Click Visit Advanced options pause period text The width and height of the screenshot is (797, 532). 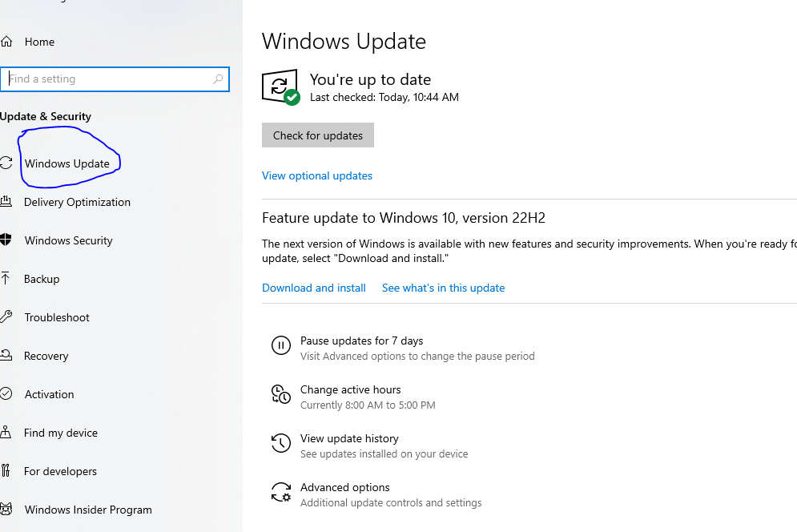pyautogui.click(x=417, y=357)
